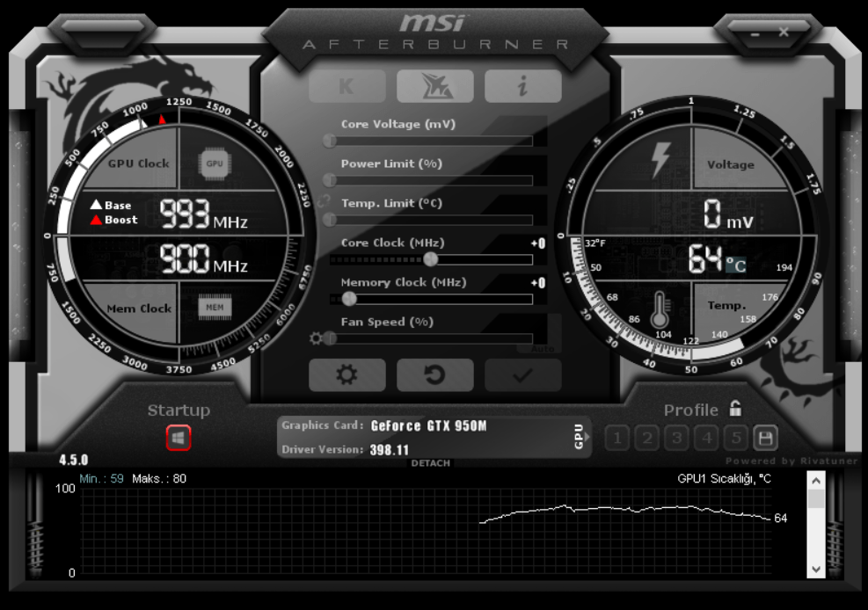Viewport: 868px width, 610px height.
Task: Click the Maks. : 80 value
Action: 159,479
